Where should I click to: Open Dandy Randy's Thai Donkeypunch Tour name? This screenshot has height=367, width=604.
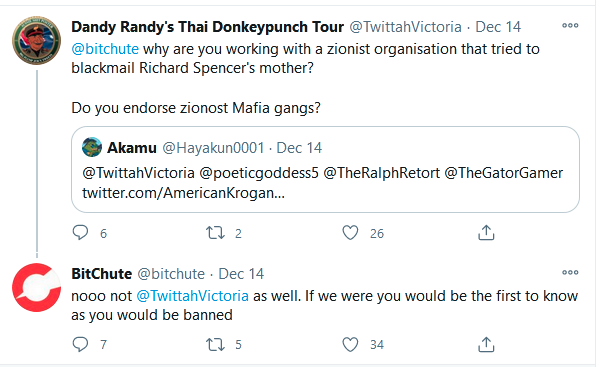click(208, 27)
